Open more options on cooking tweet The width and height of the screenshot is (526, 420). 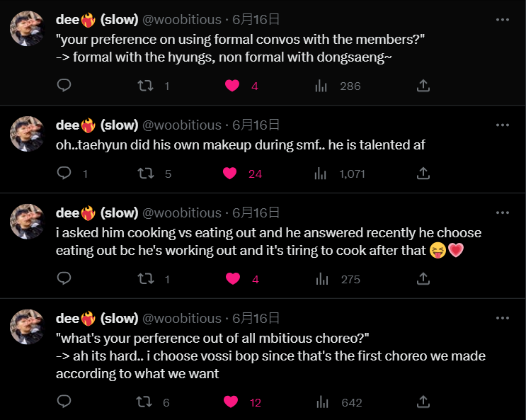(503, 212)
